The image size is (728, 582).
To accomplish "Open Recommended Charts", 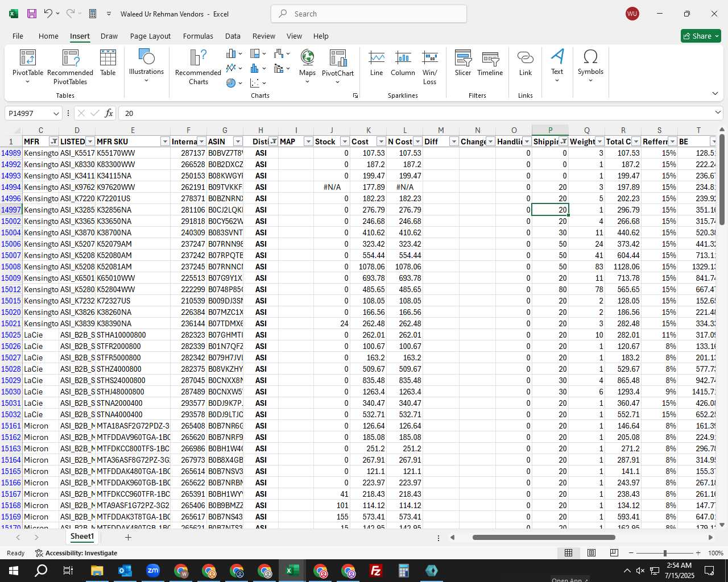I will [198, 67].
